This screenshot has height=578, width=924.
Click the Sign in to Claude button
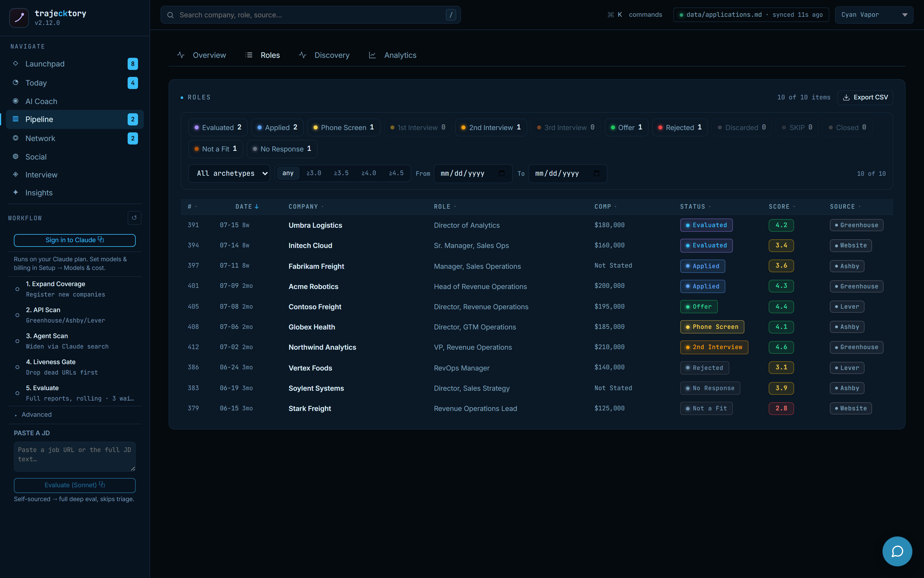tap(74, 240)
